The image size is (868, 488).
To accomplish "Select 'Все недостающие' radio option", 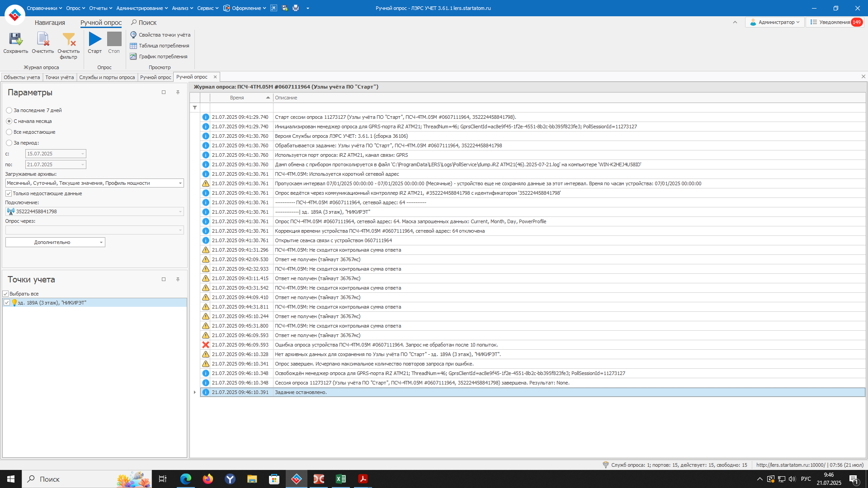I will 9,132.
